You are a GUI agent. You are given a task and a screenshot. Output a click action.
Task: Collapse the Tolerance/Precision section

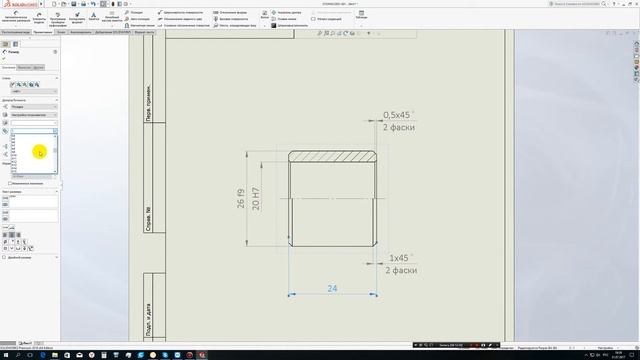click(x=56, y=100)
